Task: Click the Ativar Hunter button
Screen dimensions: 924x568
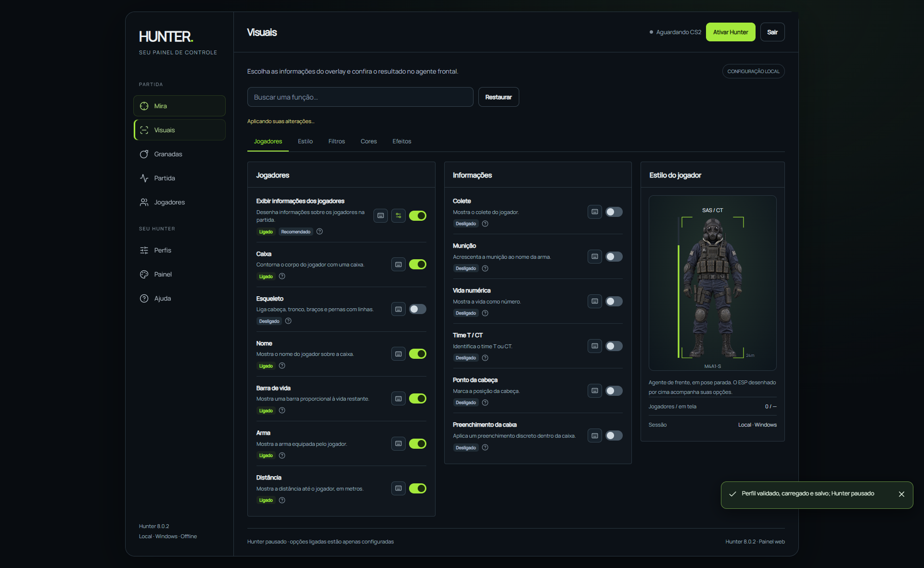Action: (x=731, y=32)
